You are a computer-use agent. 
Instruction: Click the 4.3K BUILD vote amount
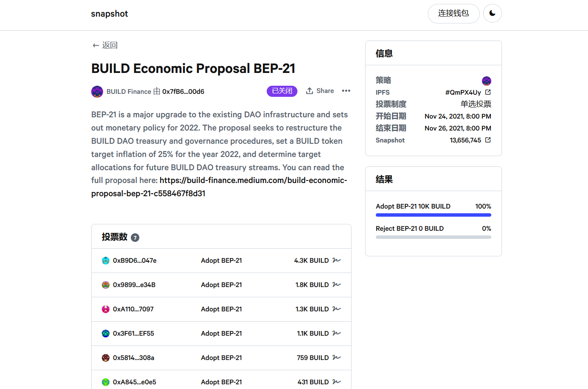311,261
